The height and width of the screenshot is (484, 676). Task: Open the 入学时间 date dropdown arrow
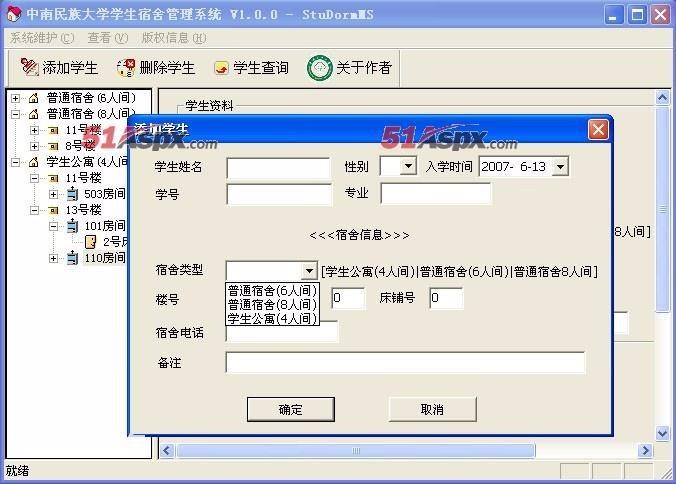(x=560, y=167)
